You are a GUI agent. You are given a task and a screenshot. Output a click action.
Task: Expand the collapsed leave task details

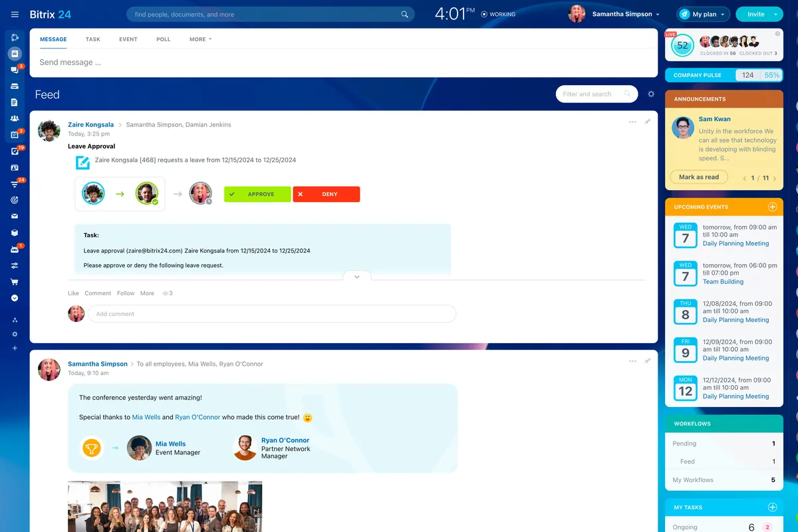[x=357, y=277]
